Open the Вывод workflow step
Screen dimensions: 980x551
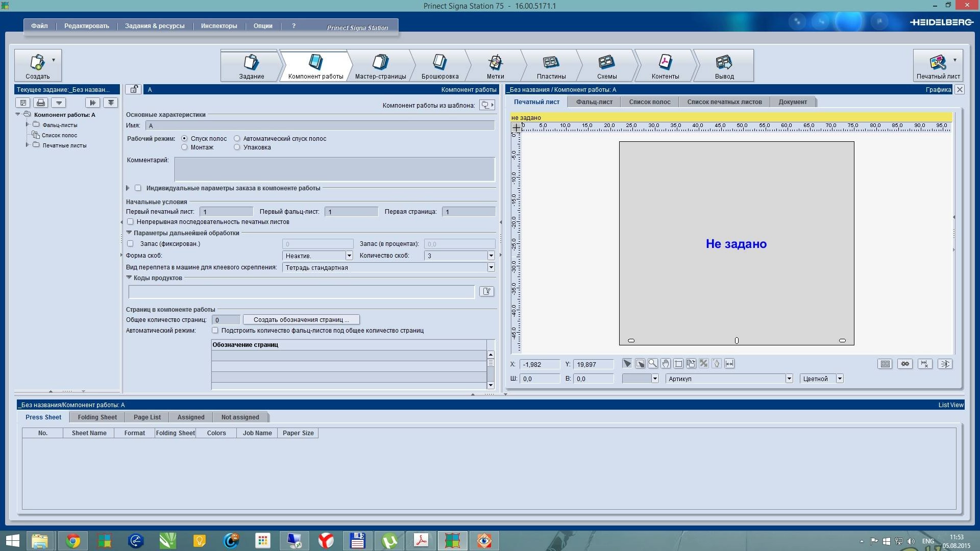(x=724, y=66)
